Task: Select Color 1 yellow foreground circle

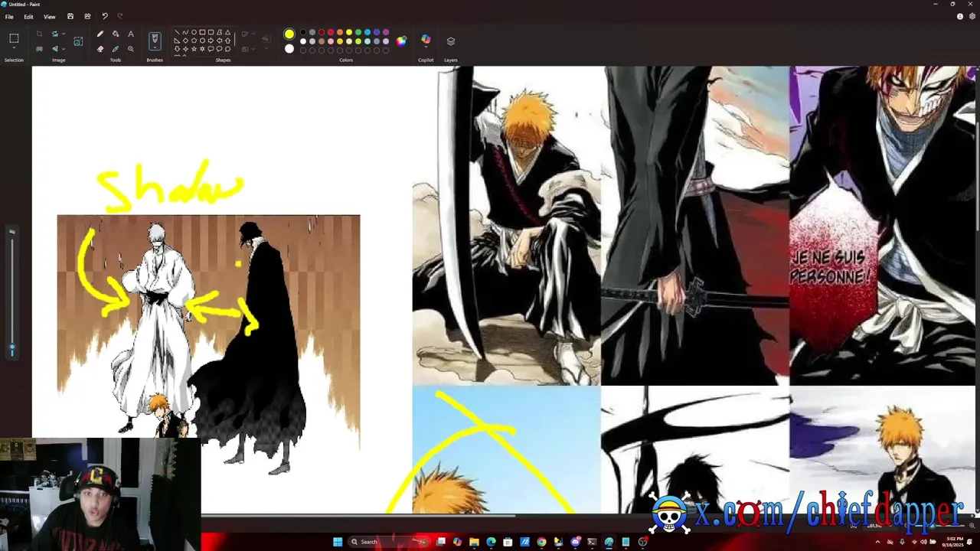Action: coord(289,34)
